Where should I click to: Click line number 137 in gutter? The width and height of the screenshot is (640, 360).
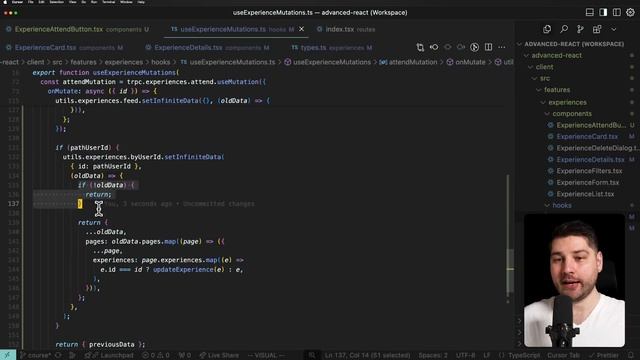[x=13, y=203]
